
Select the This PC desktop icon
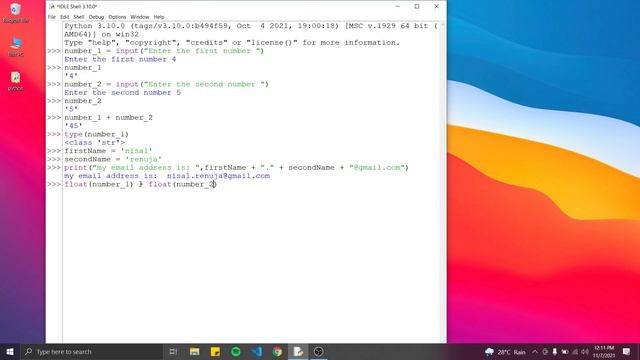pos(16,47)
